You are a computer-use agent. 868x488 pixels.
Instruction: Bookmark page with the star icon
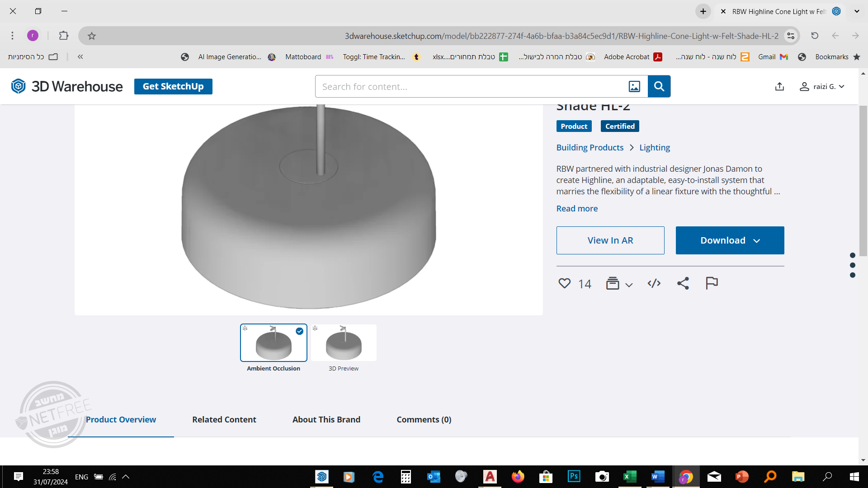pyautogui.click(x=92, y=36)
